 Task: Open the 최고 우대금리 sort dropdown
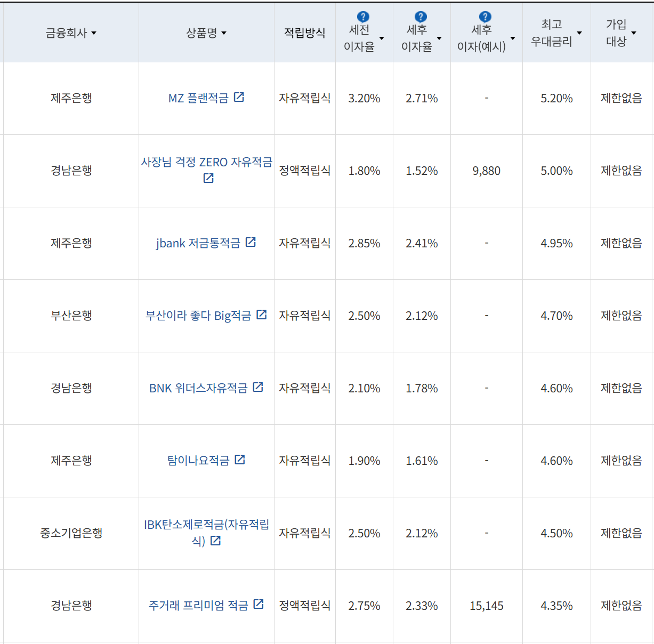coord(579,33)
